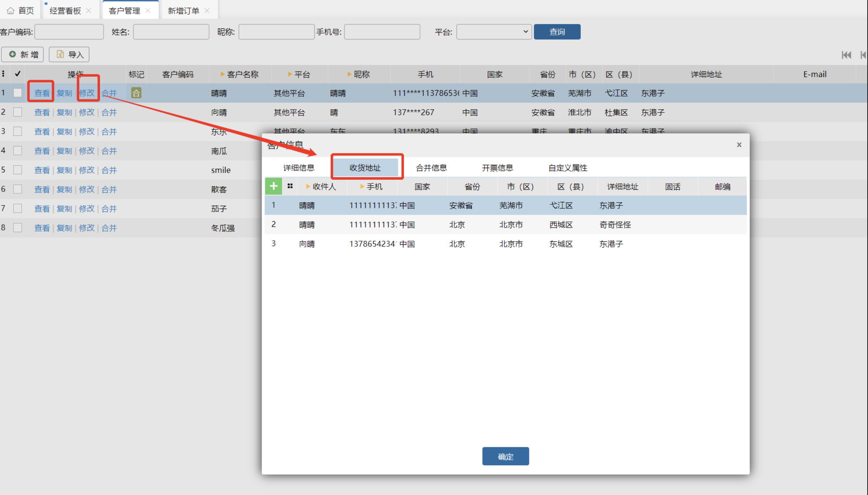Viewport: 868px width, 495px height.
Task: Sort by 手机 column in dialog
Action: (x=372, y=187)
